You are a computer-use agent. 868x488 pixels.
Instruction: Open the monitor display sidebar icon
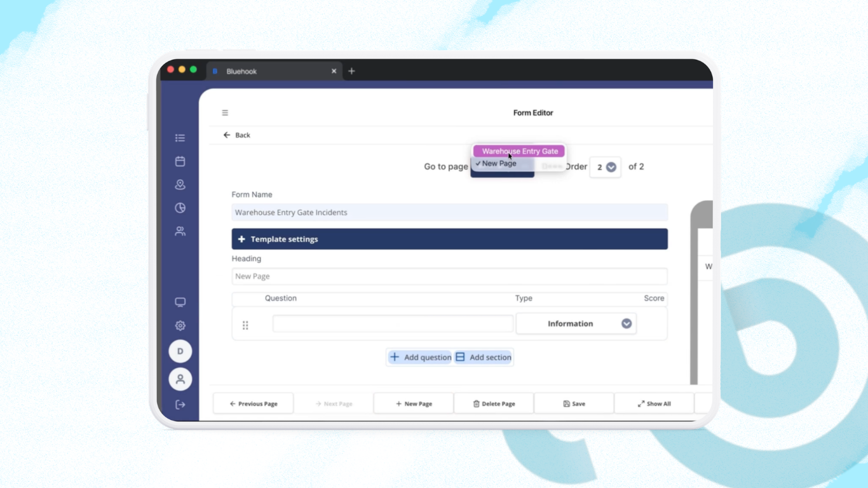[180, 302]
